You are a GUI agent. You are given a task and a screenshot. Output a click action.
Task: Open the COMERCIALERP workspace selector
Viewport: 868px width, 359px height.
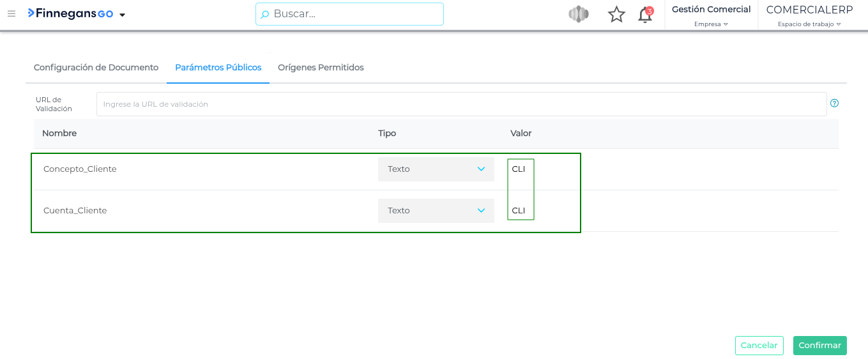[x=809, y=15]
